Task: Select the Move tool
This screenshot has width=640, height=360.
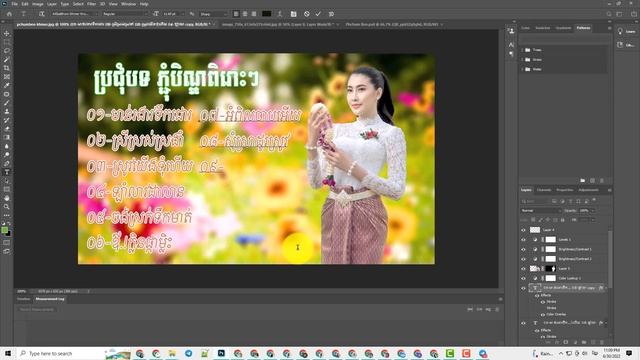Action: 7,33
